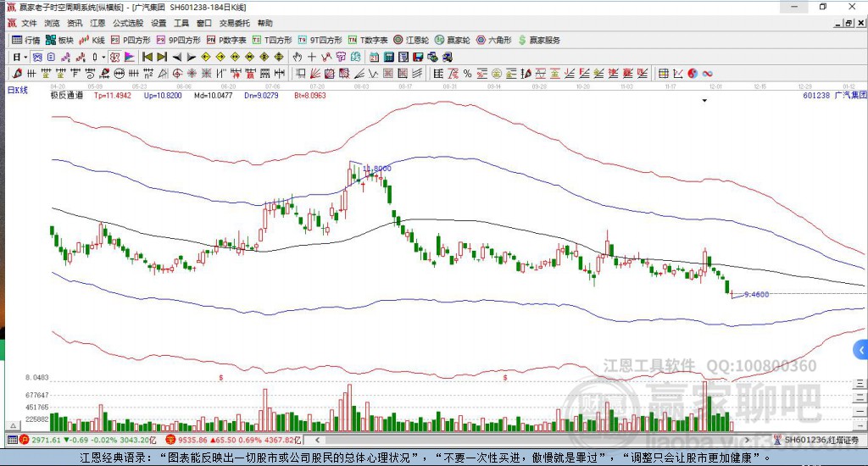Viewport: 868px width, 466px height.
Task: Select the crosshair plus cursor tool
Action: tap(312, 57)
